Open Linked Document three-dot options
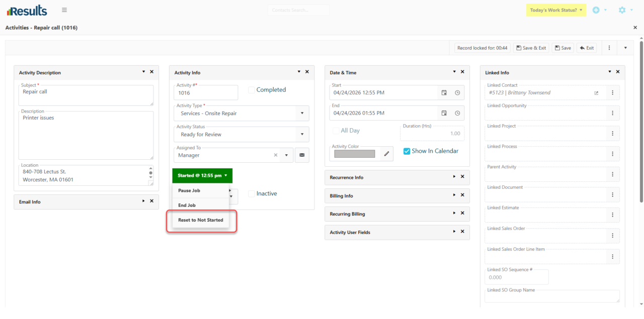Viewport: 644px width, 319px height. pos(613,195)
